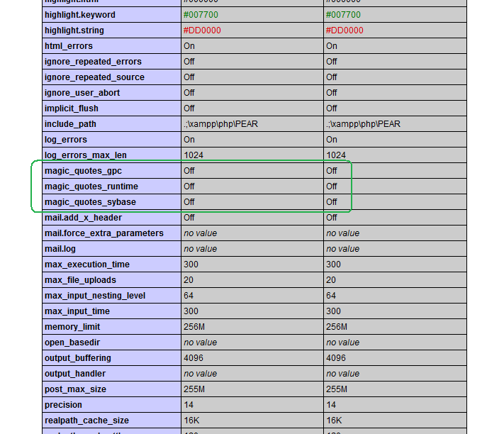Click the green #007700 in the first value column
504x434 pixels.
point(201,15)
